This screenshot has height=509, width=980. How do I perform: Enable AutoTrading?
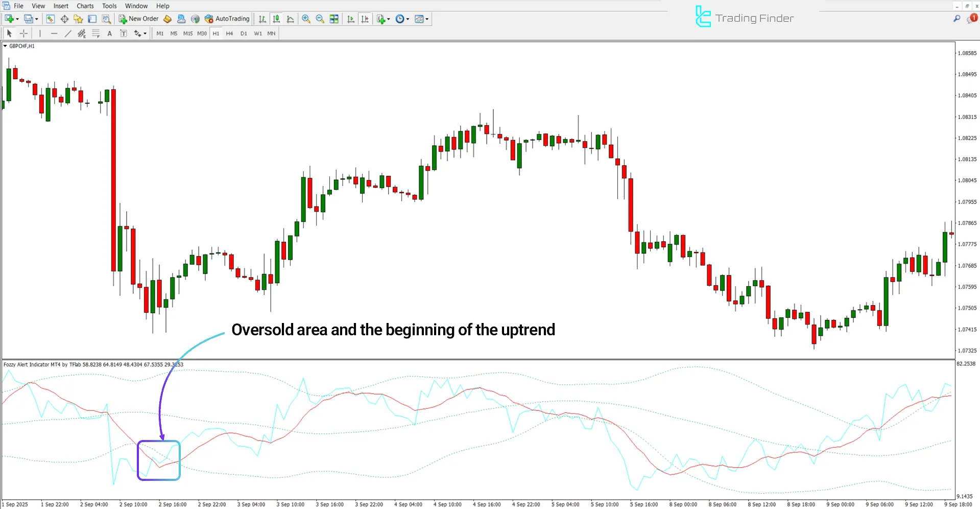coord(227,18)
